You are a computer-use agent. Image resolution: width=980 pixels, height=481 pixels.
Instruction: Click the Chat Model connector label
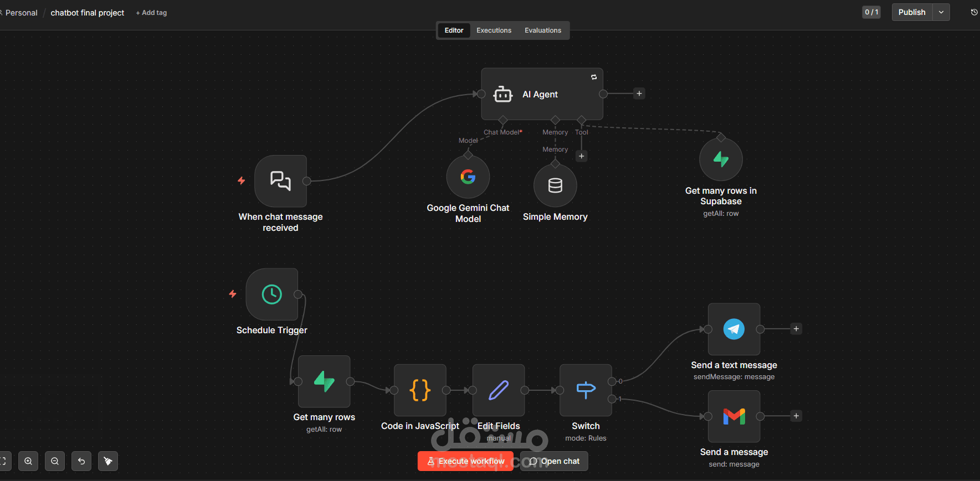click(x=502, y=132)
